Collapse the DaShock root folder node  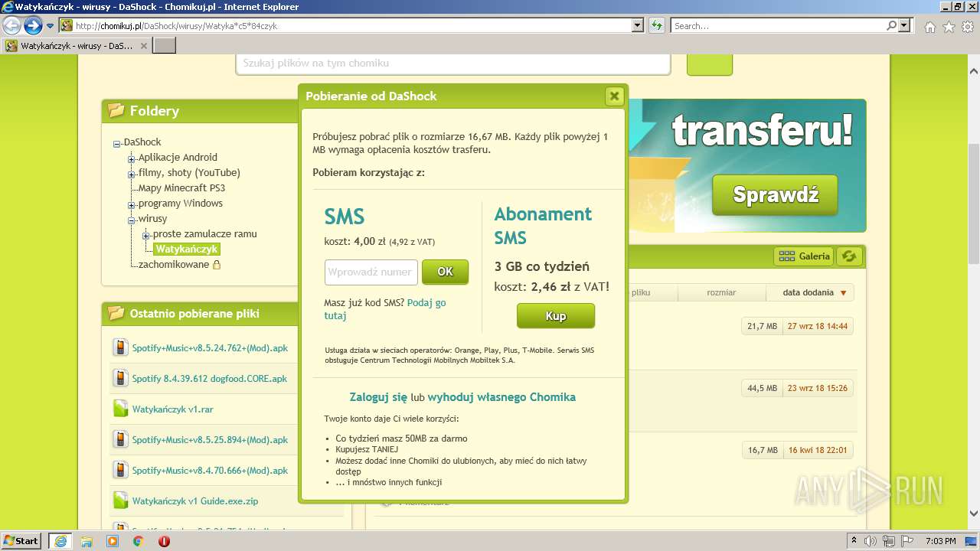pos(117,143)
